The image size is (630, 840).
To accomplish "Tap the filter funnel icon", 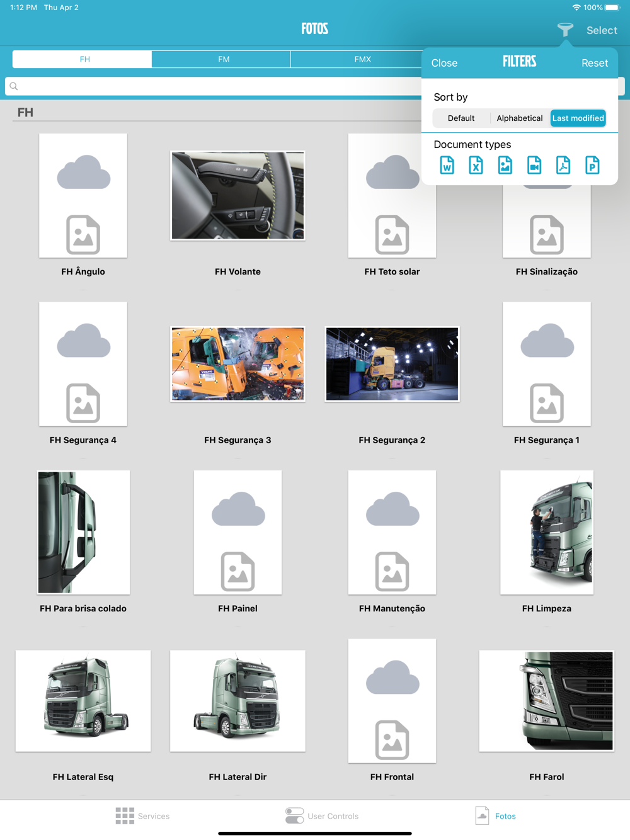I will tap(565, 30).
